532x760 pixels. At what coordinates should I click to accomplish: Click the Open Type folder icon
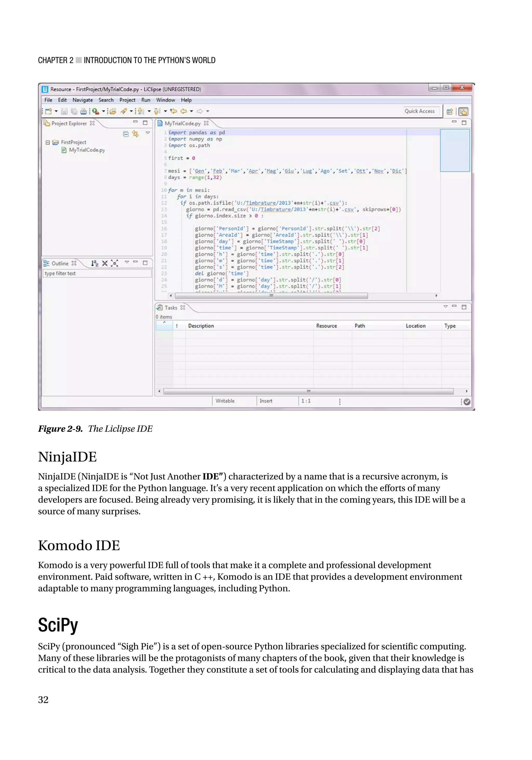coord(113,111)
